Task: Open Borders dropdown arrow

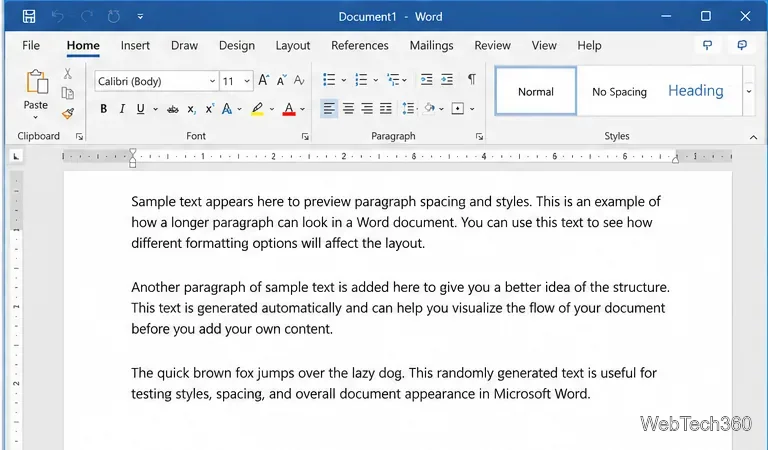Action: click(472, 109)
